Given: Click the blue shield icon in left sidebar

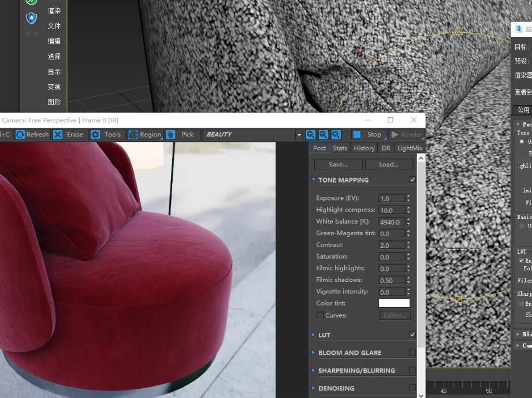Looking at the screenshot, I should point(32,18).
